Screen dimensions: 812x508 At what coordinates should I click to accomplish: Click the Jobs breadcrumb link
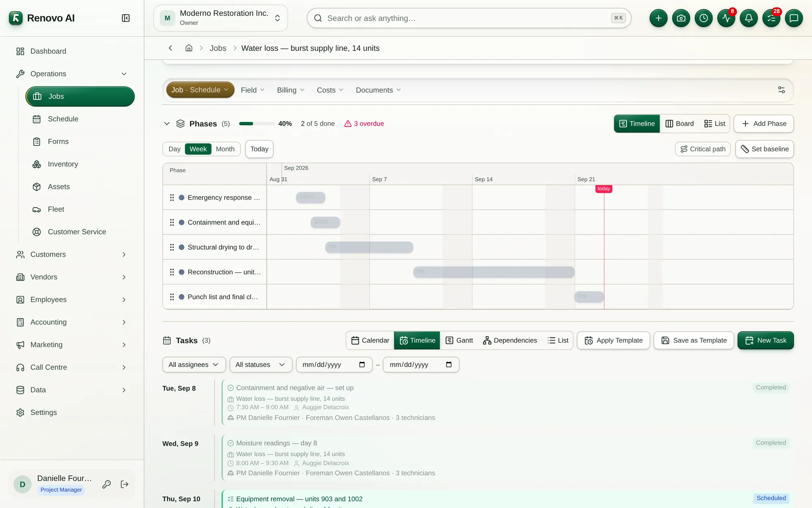218,48
